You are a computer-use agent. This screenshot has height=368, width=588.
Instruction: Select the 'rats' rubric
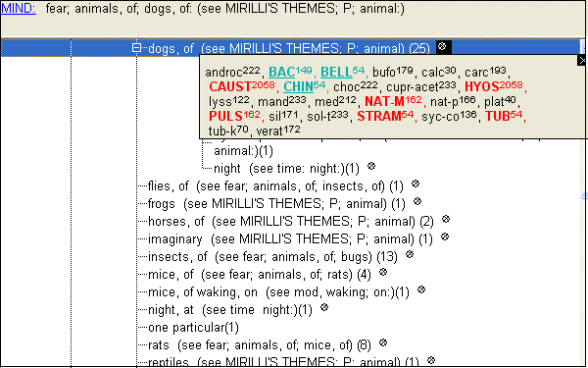click(x=260, y=345)
